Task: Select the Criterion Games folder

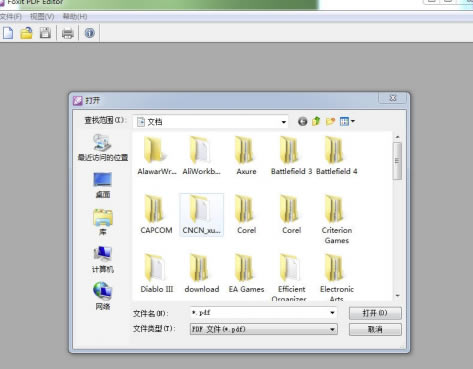Action: (x=336, y=219)
